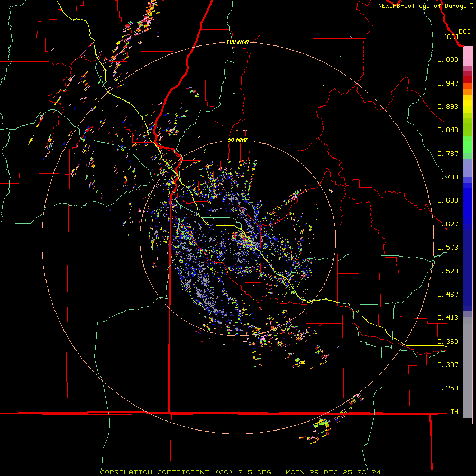Image resolution: width=476 pixels, height=476 pixels.
Task: Click the pink swatch at top of color bar
Action: [x=467, y=57]
